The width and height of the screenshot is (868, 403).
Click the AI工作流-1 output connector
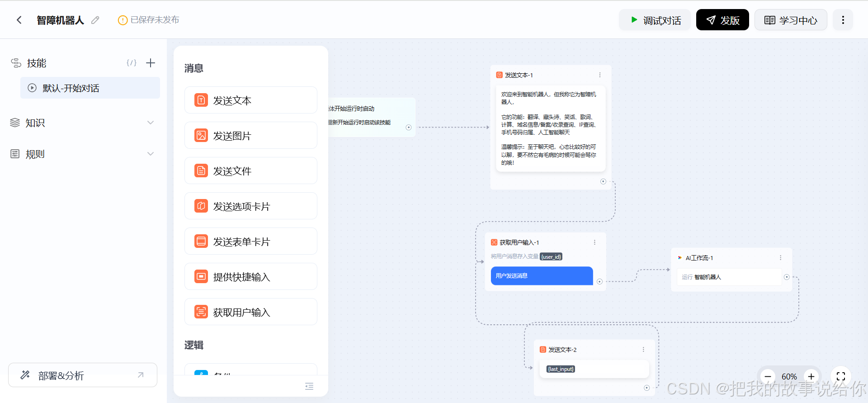point(787,277)
